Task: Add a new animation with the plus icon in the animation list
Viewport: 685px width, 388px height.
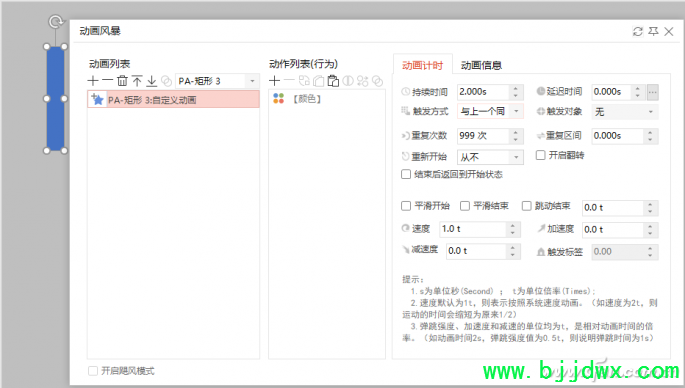Action: point(93,81)
